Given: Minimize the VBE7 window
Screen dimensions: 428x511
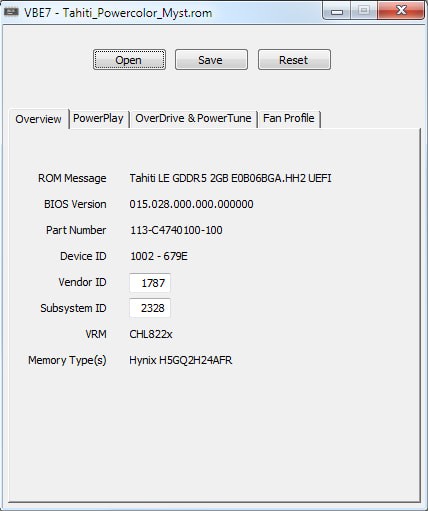Looking at the screenshot, I should click(x=337, y=11).
